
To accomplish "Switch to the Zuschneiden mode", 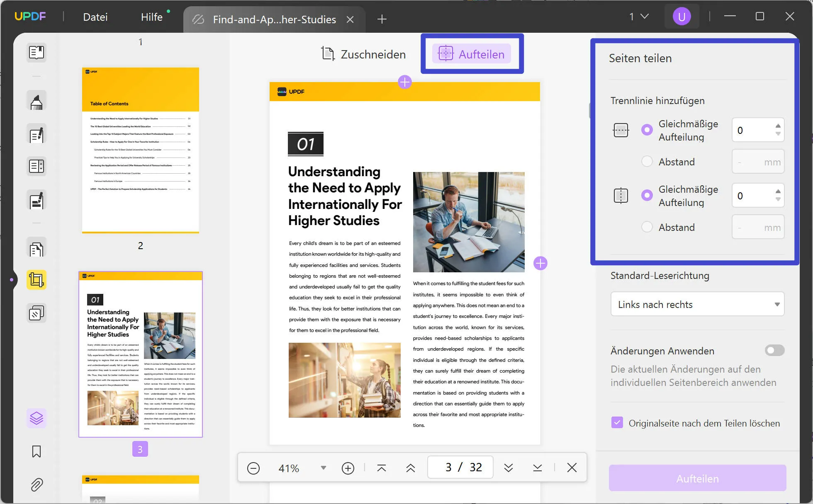I will pos(364,54).
